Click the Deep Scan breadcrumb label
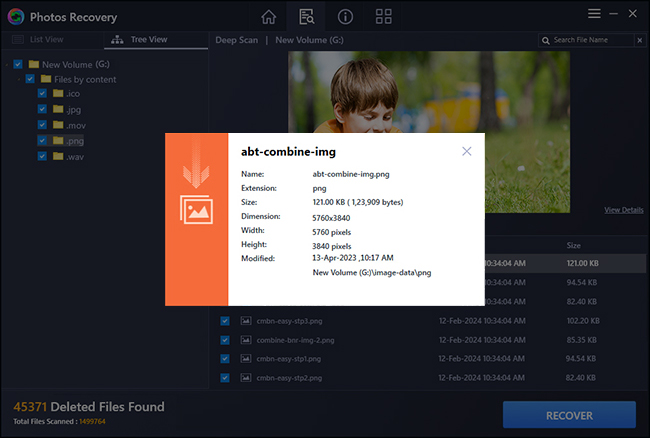Screen dimensions: 650x438 [236, 40]
